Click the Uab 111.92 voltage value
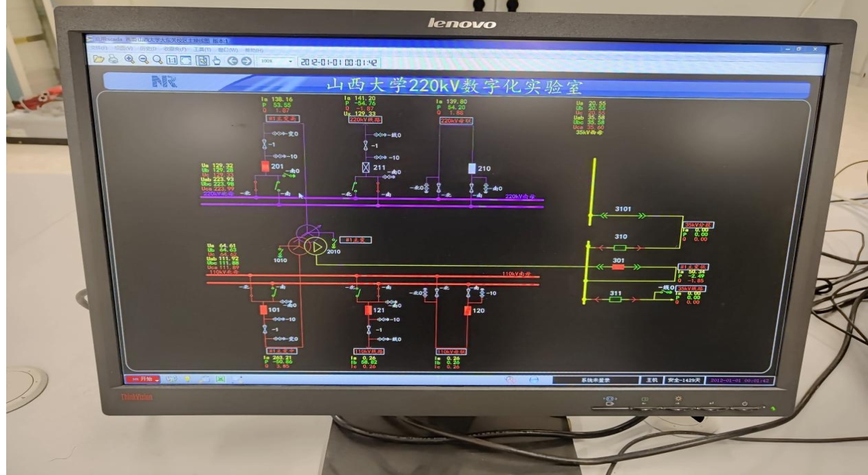This screenshot has width=868, height=475. click(222, 258)
